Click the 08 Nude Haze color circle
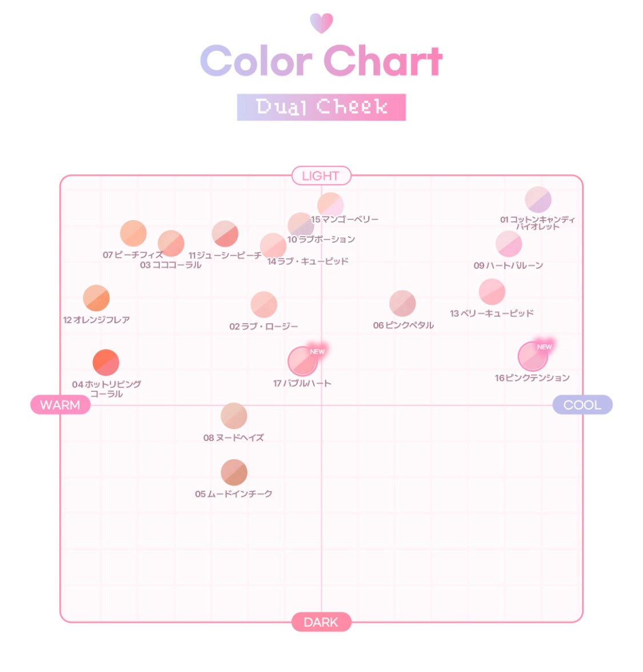This screenshot has width=643, height=672. pyautogui.click(x=234, y=416)
